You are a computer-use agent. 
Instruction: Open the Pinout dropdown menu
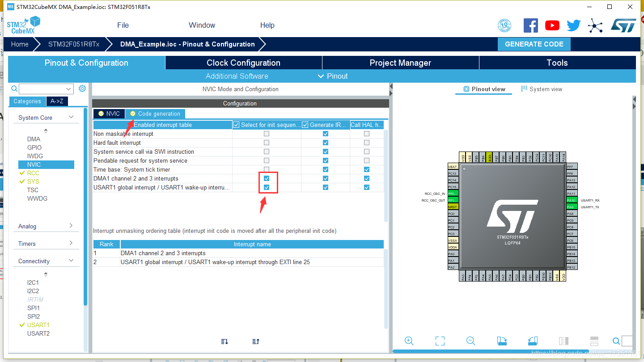click(x=333, y=76)
